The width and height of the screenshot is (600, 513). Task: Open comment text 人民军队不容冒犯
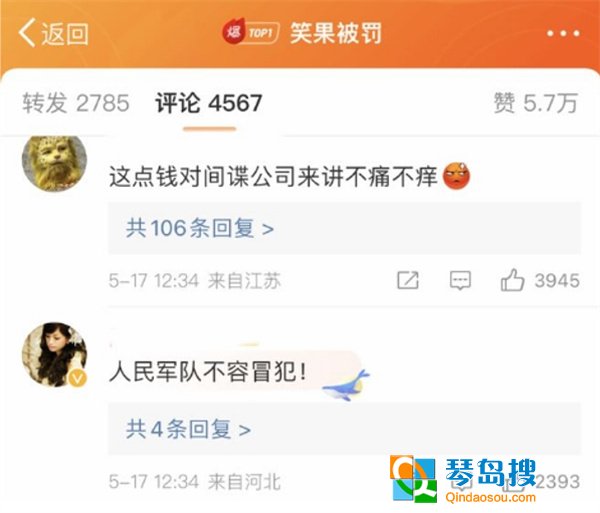(208, 371)
